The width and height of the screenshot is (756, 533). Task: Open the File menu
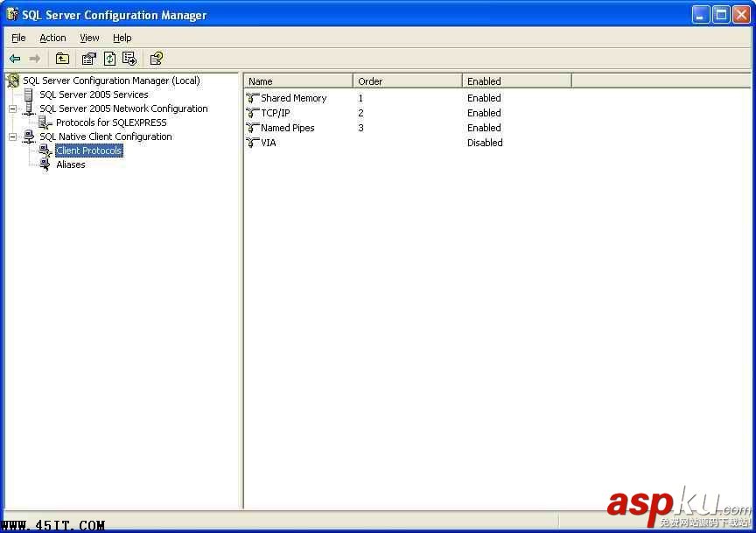[18, 38]
